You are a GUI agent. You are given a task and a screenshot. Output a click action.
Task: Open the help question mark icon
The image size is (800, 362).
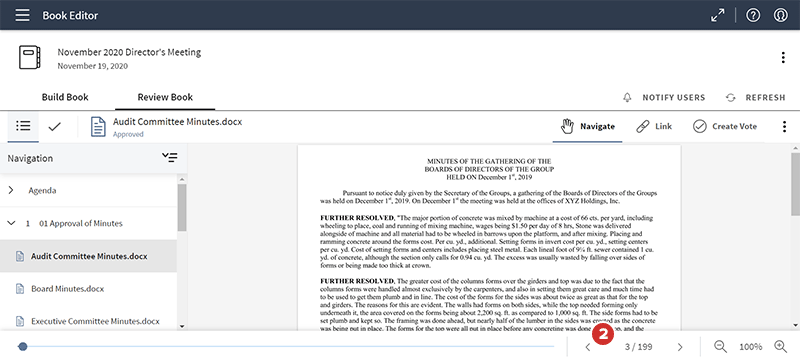(x=753, y=15)
